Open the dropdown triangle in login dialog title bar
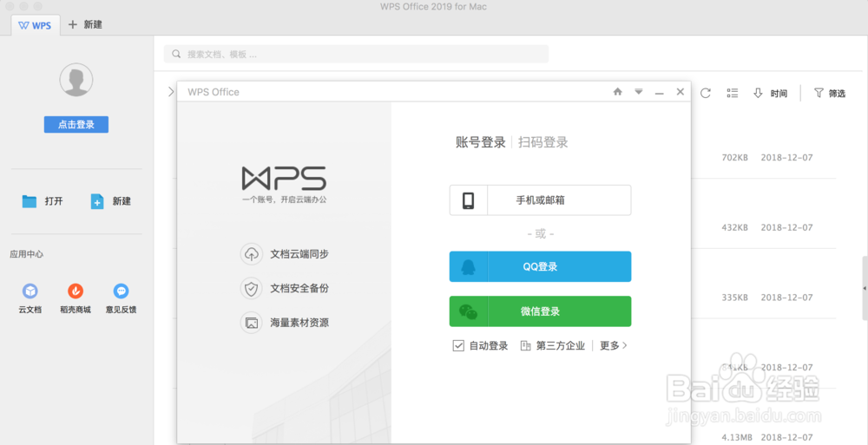 (639, 91)
